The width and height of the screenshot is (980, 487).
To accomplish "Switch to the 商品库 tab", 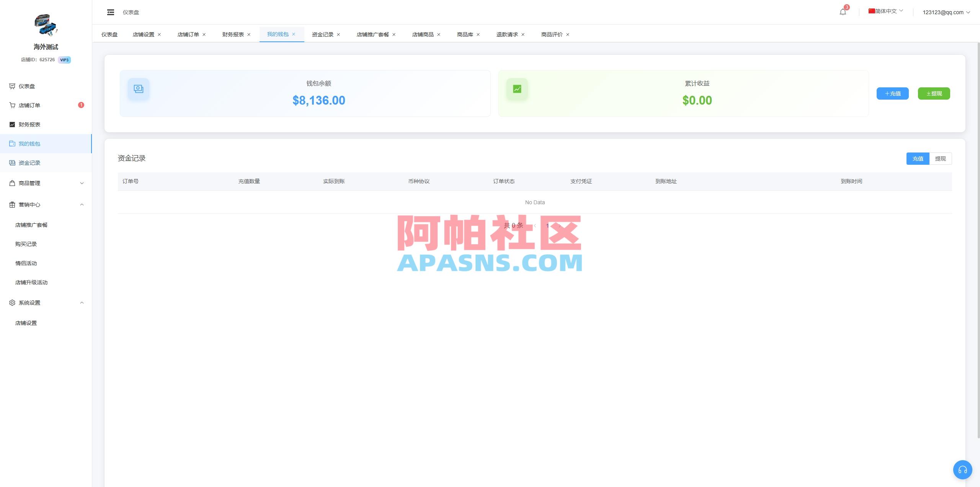I will [464, 34].
